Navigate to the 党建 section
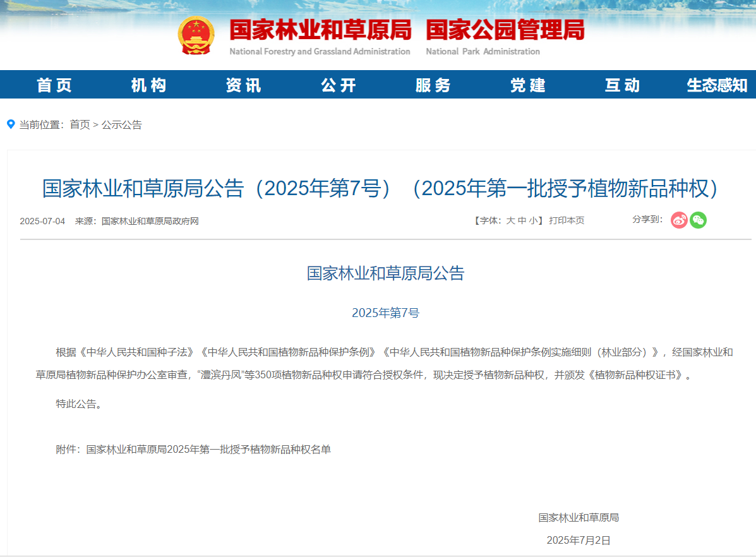 click(x=528, y=85)
